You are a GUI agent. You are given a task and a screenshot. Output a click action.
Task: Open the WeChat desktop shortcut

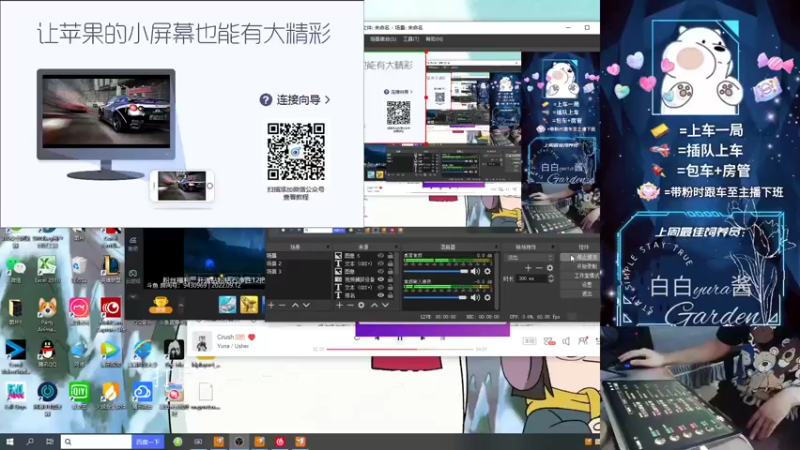15,267
